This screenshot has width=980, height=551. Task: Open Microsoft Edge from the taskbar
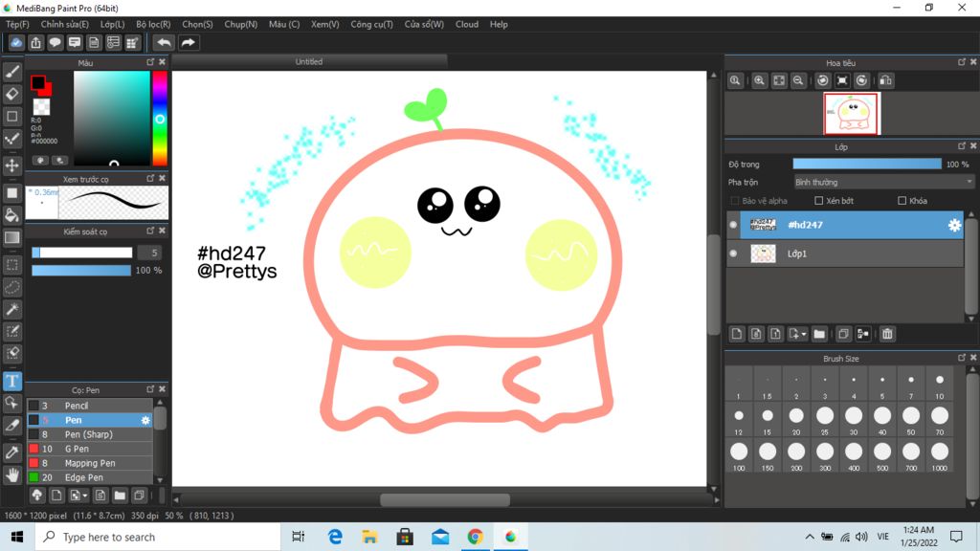click(335, 537)
